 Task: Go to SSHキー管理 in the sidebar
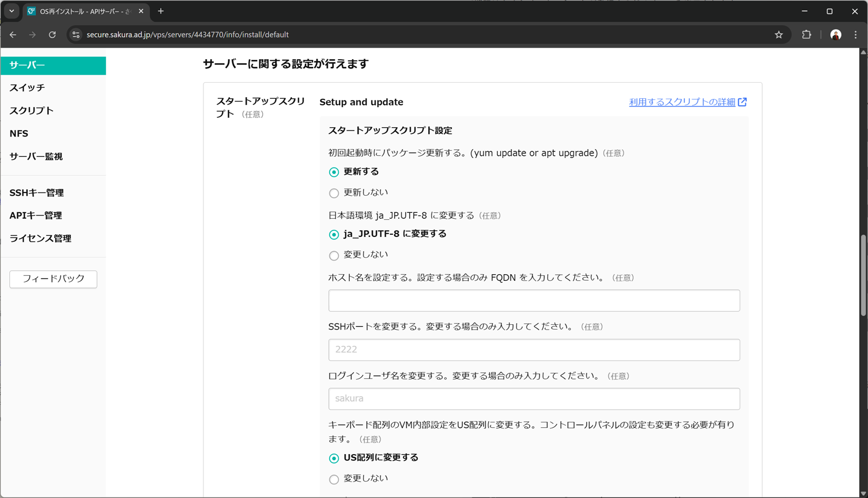[x=37, y=193]
